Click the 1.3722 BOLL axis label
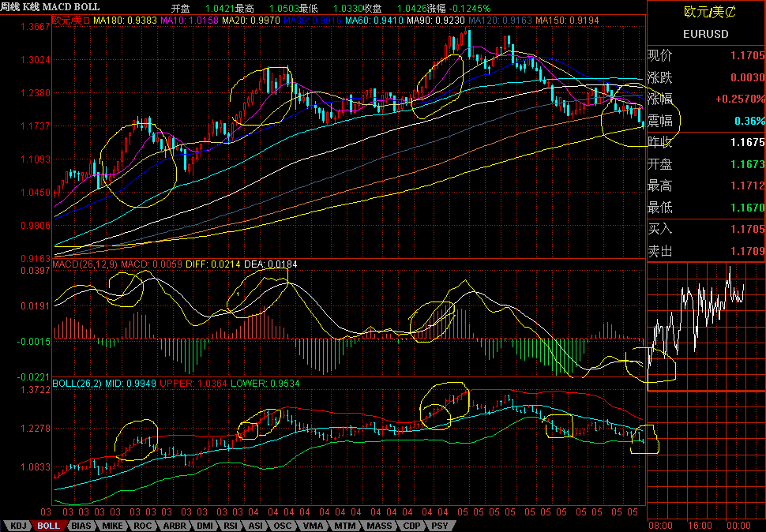The height and width of the screenshot is (532, 766). click(36, 389)
